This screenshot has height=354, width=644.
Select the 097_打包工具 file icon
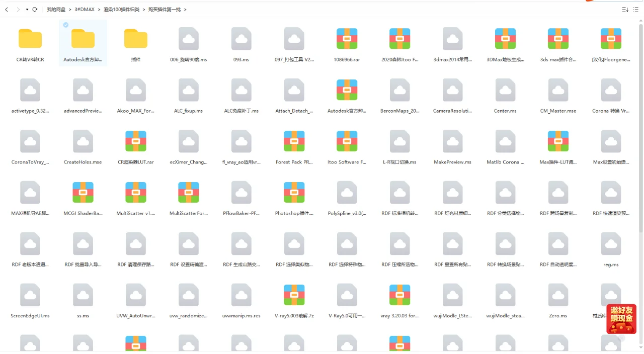294,39
